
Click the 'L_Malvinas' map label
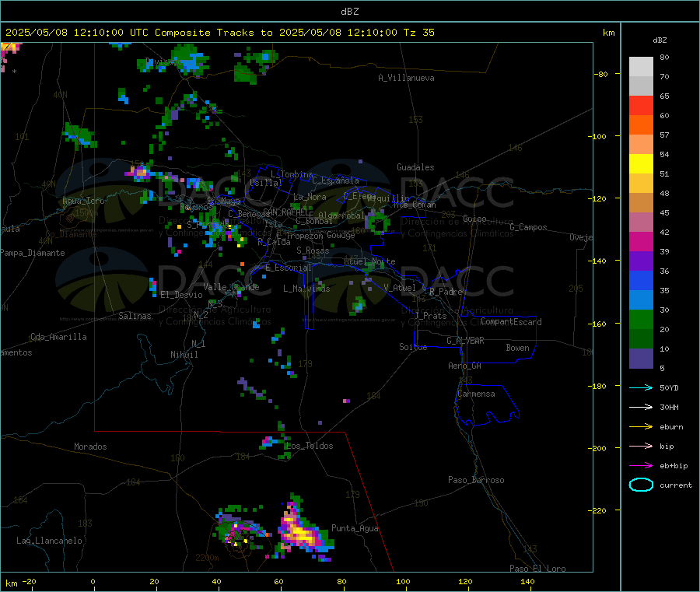click(306, 289)
